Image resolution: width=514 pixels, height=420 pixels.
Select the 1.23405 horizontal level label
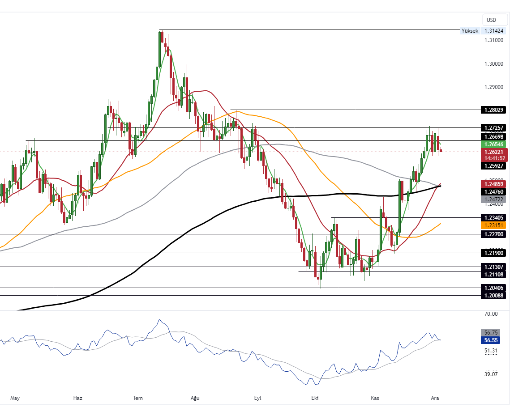pos(493,218)
